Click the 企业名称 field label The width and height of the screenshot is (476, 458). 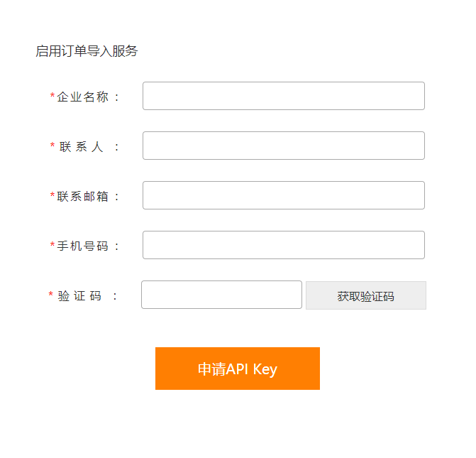click(x=83, y=97)
